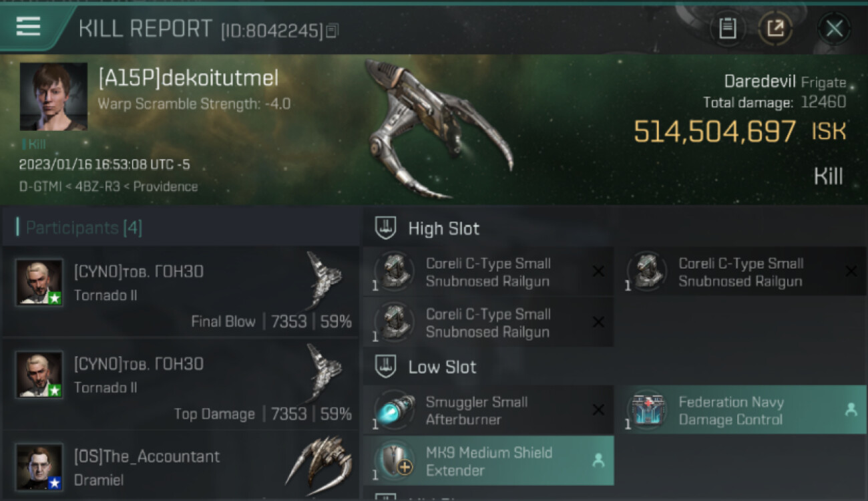Image resolution: width=868 pixels, height=501 pixels.
Task: Select MK9 Medium Shield Extender module
Action: (x=488, y=461)
